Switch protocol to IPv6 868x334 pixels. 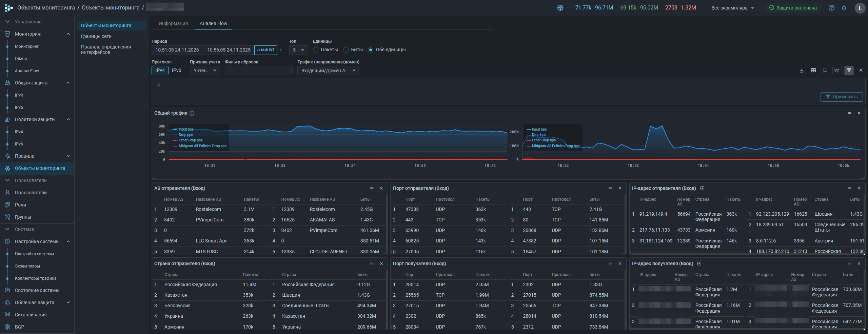[x=176, y=70]
